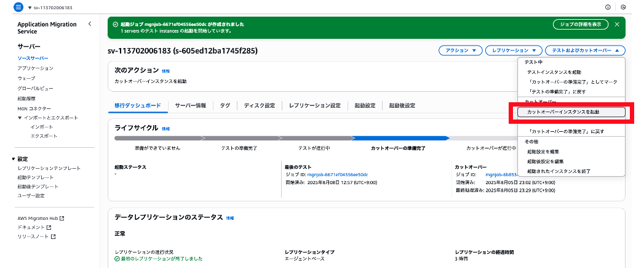Screen dimensions: 644x279
Task: Collapse the テストおよびカットオーバー dropdown
Action: (585, 51)
